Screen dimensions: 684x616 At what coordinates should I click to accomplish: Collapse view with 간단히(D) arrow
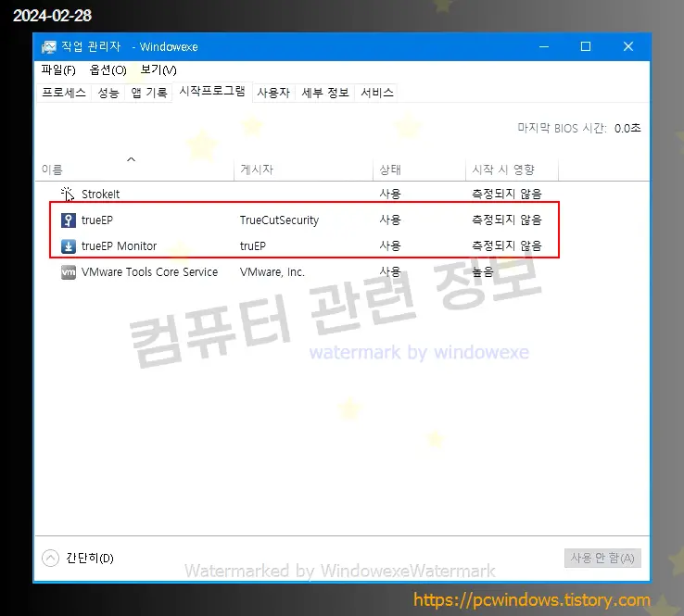[x=51, y=558]
